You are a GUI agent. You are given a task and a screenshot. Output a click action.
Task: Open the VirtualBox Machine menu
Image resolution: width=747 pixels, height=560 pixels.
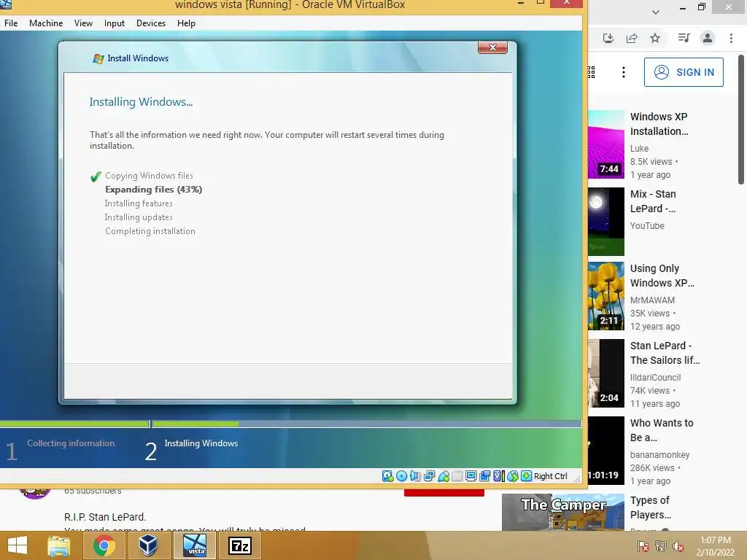pos(46,23)
